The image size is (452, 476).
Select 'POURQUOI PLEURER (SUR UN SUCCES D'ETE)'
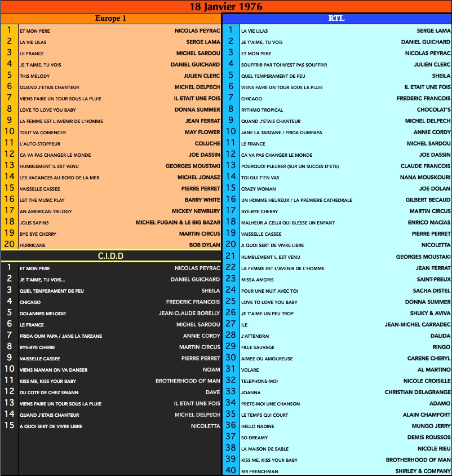[290, 167]
